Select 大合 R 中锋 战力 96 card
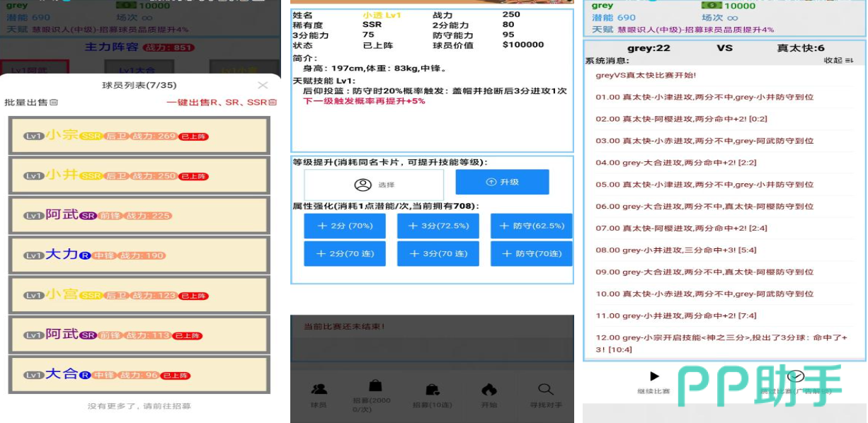 139,375
